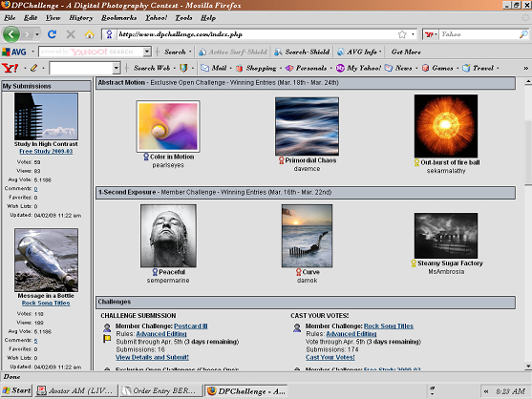Open Travel on Yahoo toolbar
Image resolution: width=532 pixels, height=399 pixels.
coord(479,68)
